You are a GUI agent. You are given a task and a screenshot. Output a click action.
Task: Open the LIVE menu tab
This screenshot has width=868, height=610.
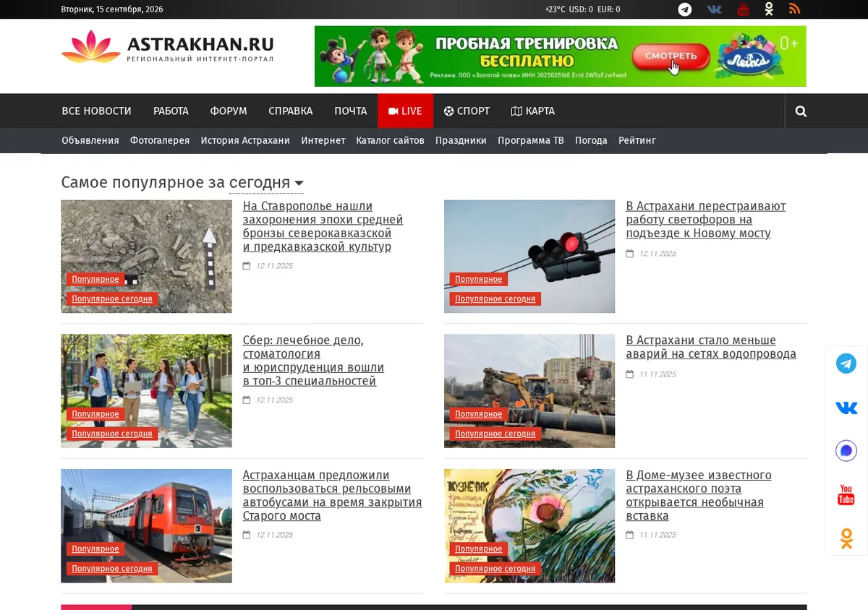click(405, 111)
